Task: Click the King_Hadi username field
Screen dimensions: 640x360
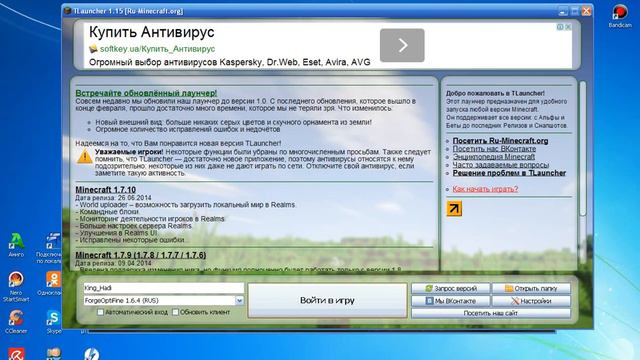Action: (163, 288)
